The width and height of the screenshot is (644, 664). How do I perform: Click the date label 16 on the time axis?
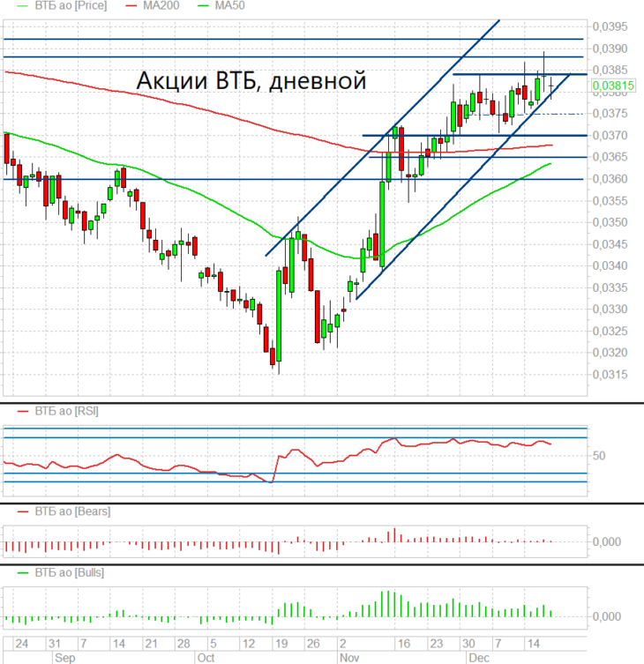tap(404, 644)
